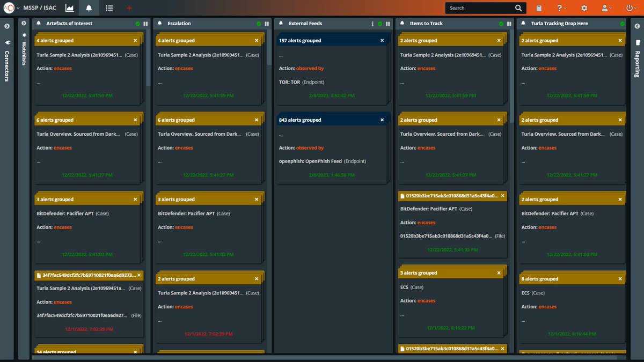644x362 pixels.
Task: Click the book icon on the Reporting sidebar
Action: click(636, 43)
